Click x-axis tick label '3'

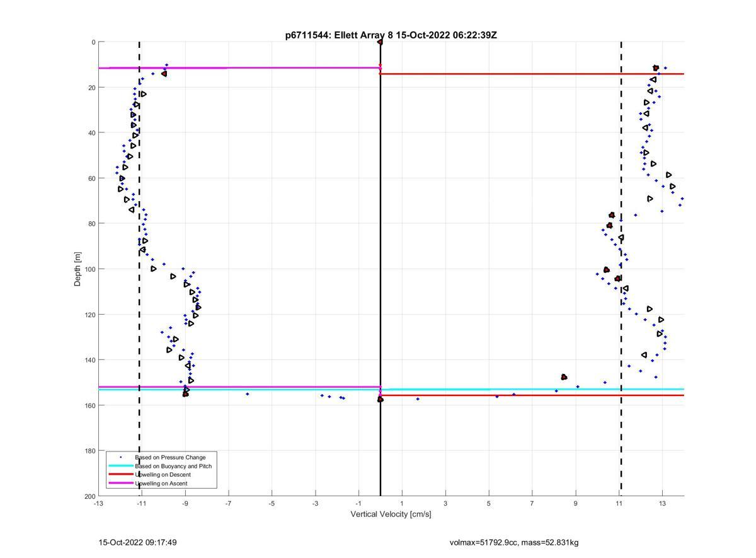coord(445,504)
